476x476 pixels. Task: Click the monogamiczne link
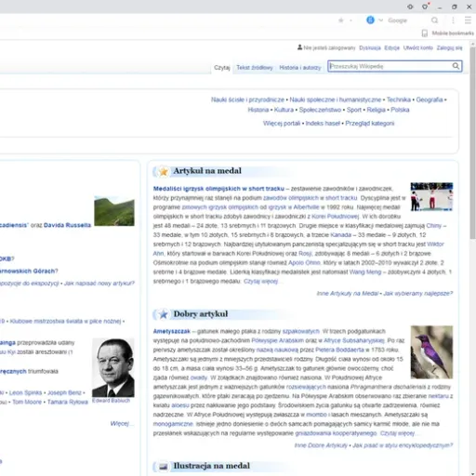[x=173, y=424]
